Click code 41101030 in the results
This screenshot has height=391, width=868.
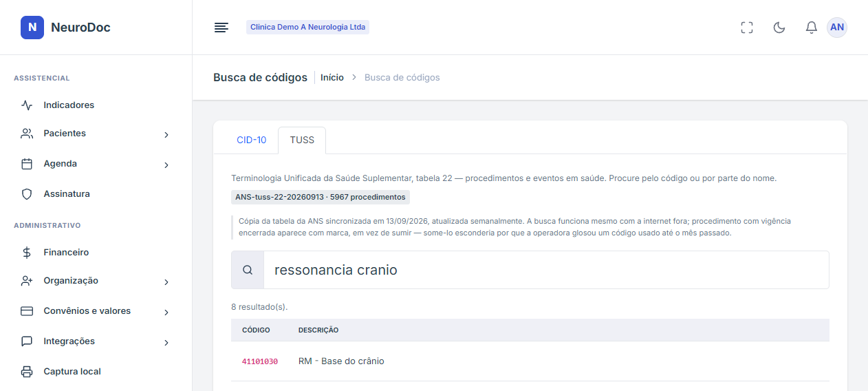coord(260,361)
